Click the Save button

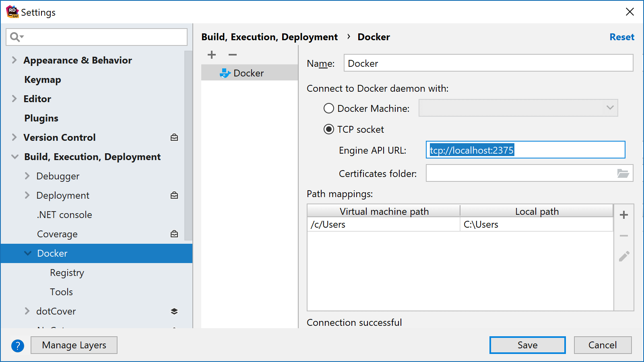(527, 345)
